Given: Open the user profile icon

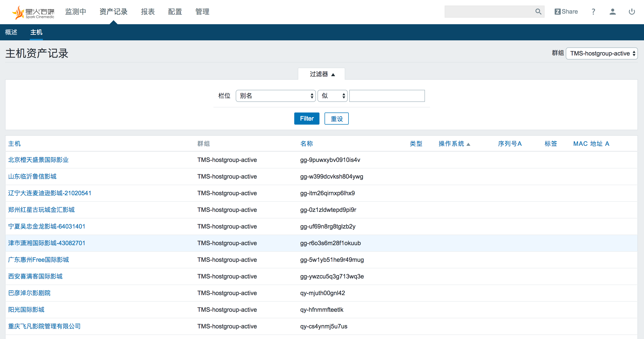Looking at the screenshot, I should [x=612, y=12].
